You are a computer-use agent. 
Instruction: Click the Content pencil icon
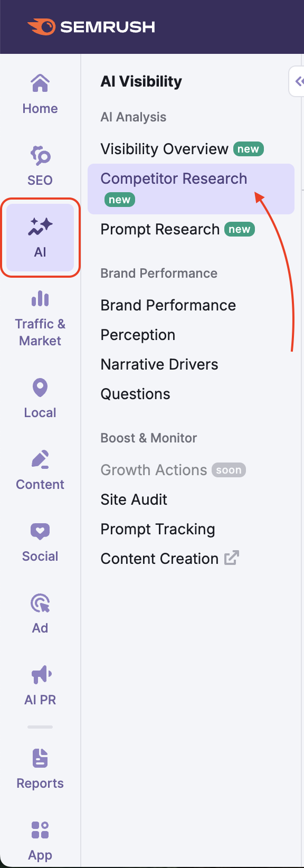[x=40, y=459]
